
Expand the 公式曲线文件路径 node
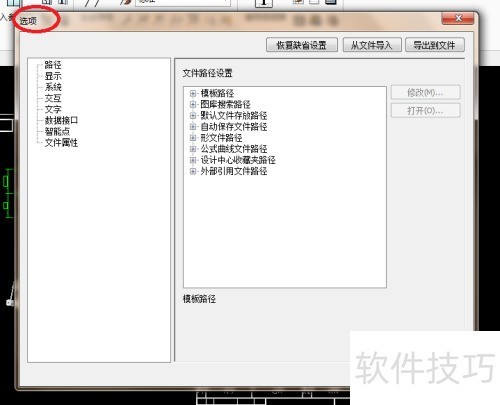[x=193, y=149]
